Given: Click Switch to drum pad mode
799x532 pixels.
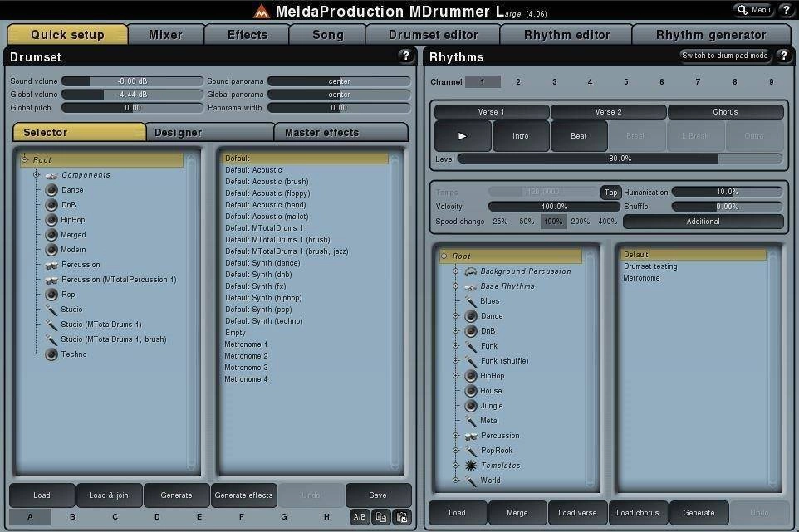Looking at the screenshot, I should [724, 56].
